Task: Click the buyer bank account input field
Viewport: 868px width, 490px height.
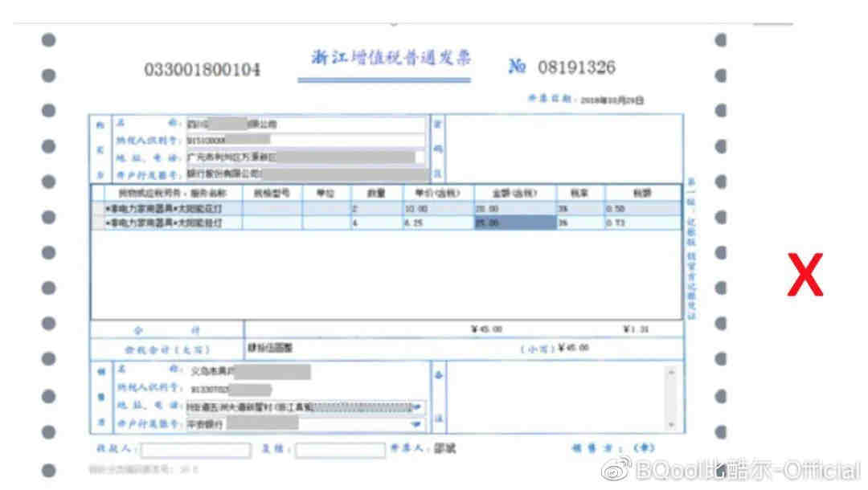Action: pyautogui.click(x=306, y=174)
